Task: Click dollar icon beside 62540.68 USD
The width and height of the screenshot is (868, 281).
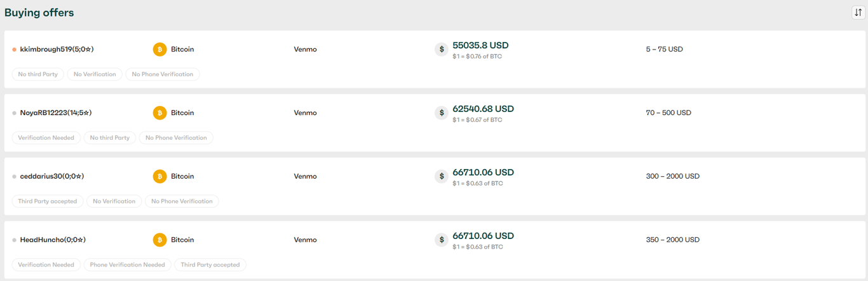Action: [442, 113]
